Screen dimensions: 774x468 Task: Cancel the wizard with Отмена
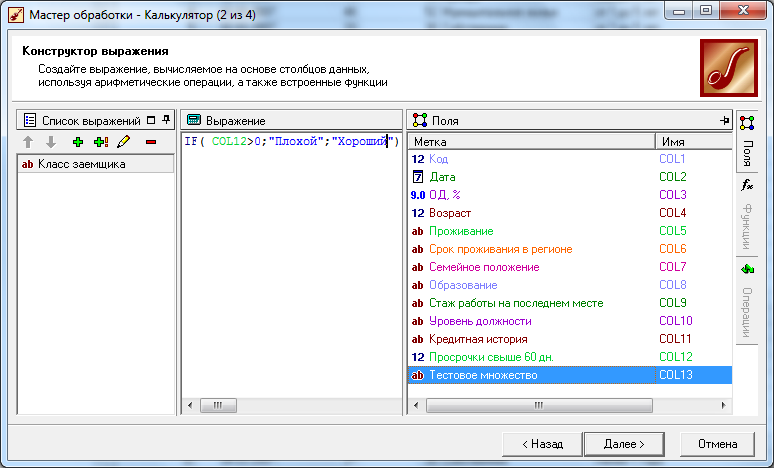click(717, 444)
